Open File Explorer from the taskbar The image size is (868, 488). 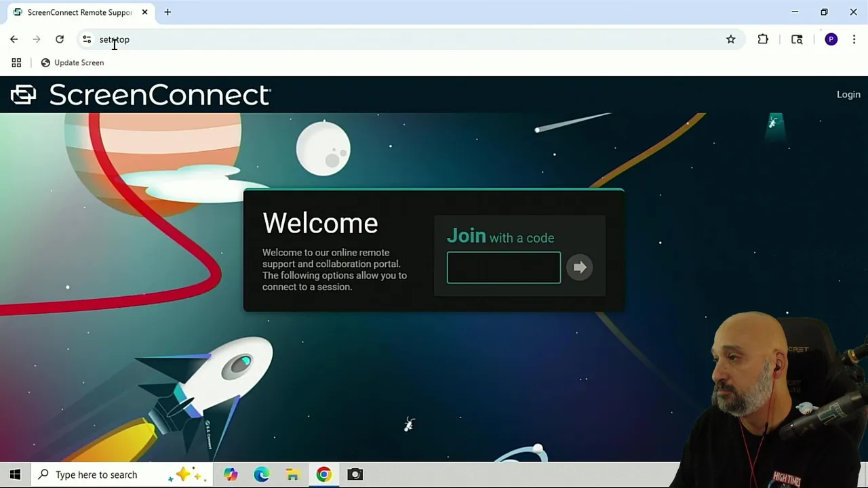point(292,474)
